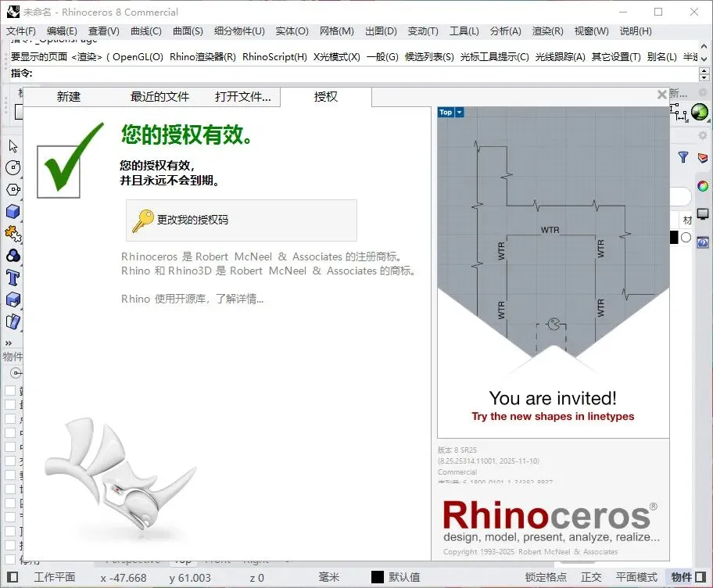Open the 渲染(R) menu
The image size is (713, 588).
pyautogui.click(x=547, y=31)
